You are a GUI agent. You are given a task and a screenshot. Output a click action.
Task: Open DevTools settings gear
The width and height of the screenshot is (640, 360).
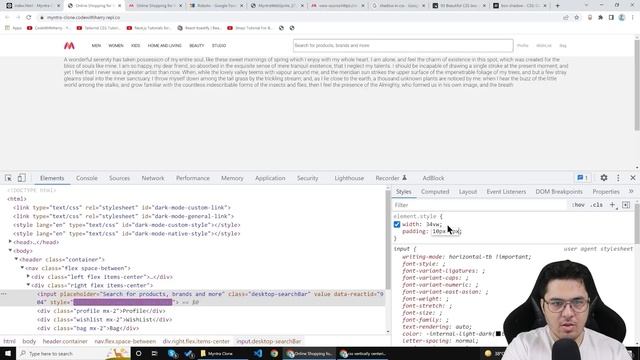(x=604, y=178)
